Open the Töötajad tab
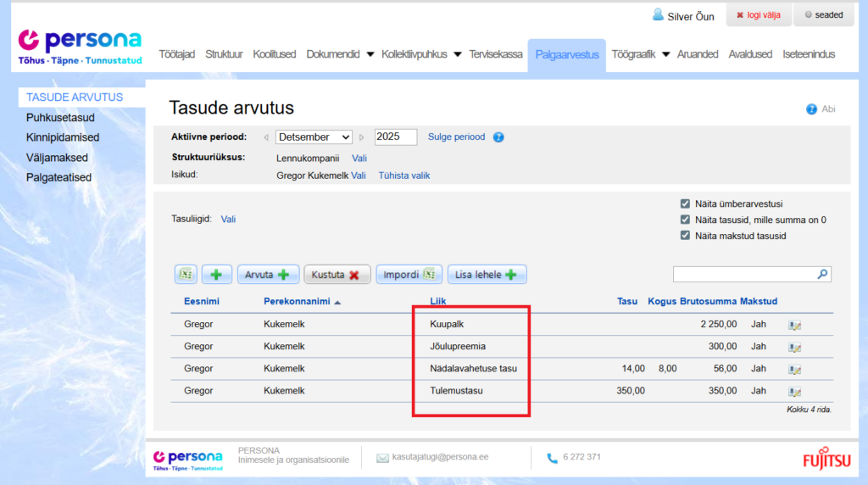 [177, 54]
